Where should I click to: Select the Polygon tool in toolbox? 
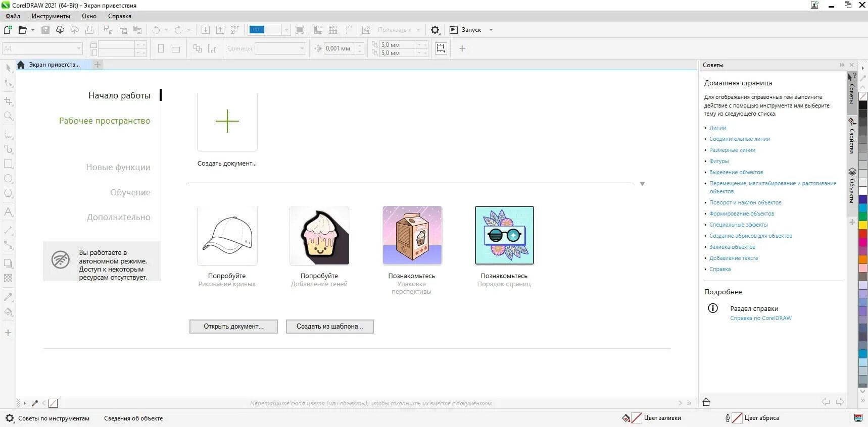click(x=8, y=193)
